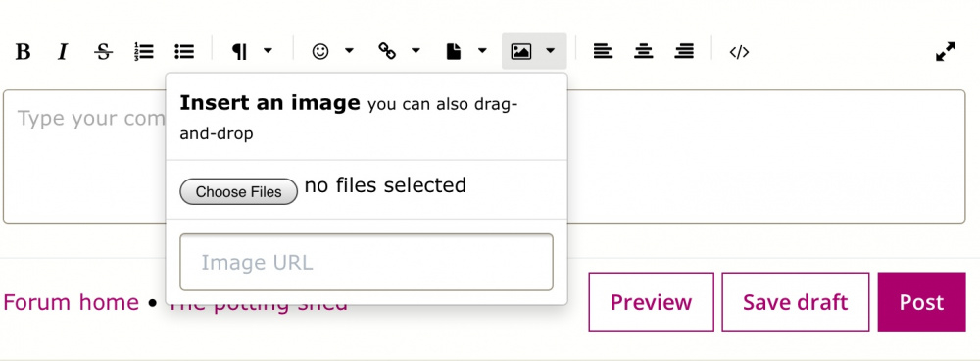Expand the file attachment dropdown arrow
980x361 pixels.
(x=482, y=51)
